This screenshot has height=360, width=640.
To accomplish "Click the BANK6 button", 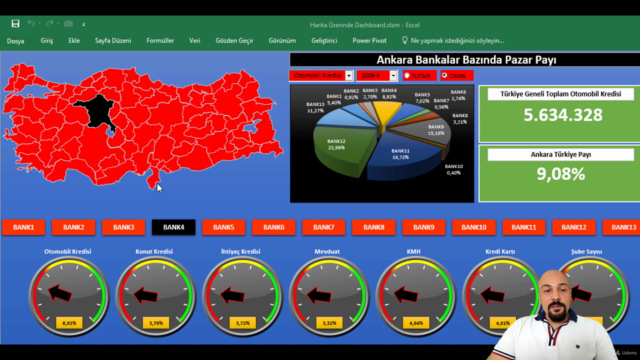I will tap(273, 227).
